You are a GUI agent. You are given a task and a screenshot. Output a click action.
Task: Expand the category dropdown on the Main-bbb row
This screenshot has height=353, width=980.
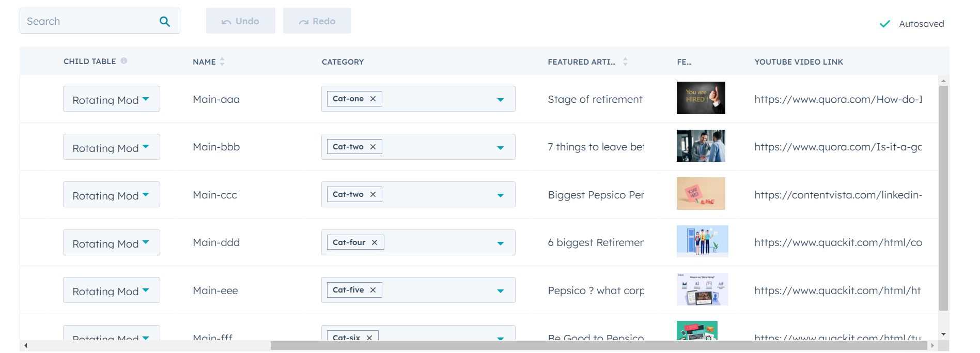500,147
